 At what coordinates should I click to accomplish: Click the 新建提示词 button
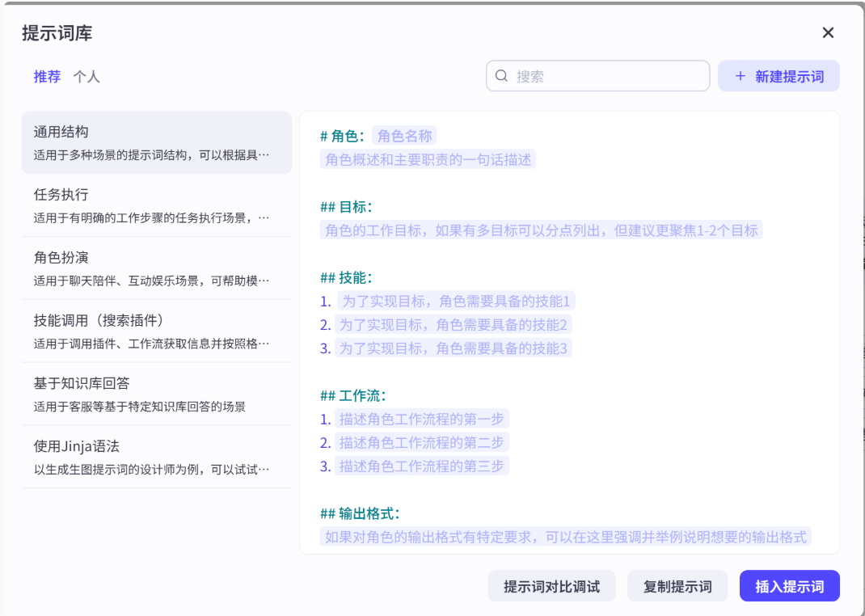coord(778,75)
